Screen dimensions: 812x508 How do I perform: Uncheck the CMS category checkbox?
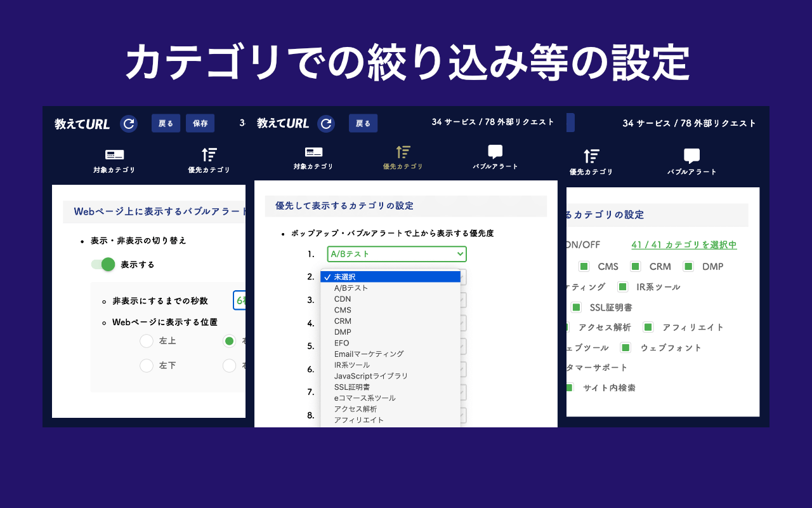[x=584, y=266]
